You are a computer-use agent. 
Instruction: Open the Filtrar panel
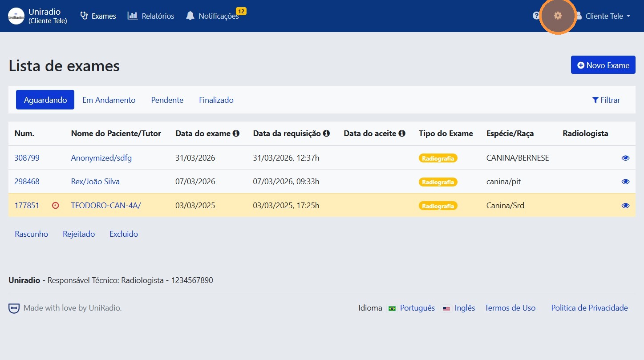pos(606,100)
